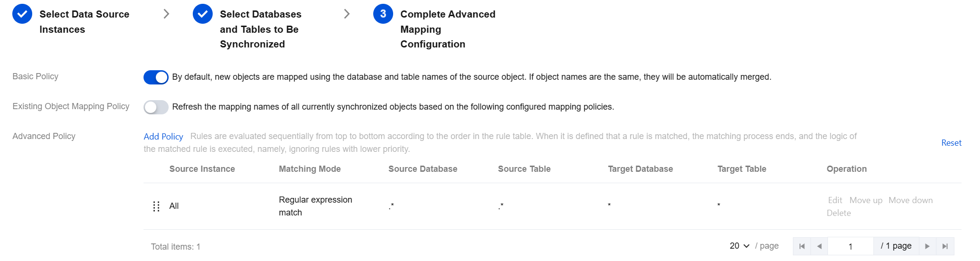Click the Select Data Source Instances checkmark icon

pos(22,14)
